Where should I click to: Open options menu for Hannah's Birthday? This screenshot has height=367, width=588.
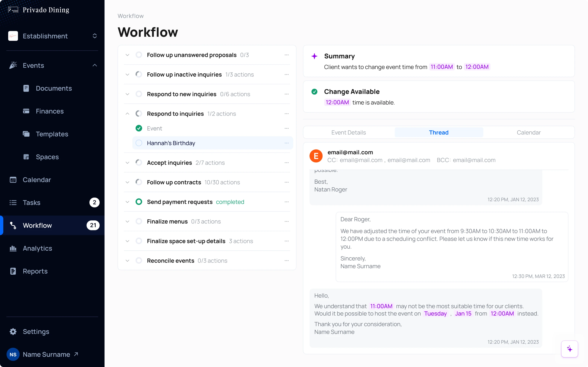(x=287, y=143)
